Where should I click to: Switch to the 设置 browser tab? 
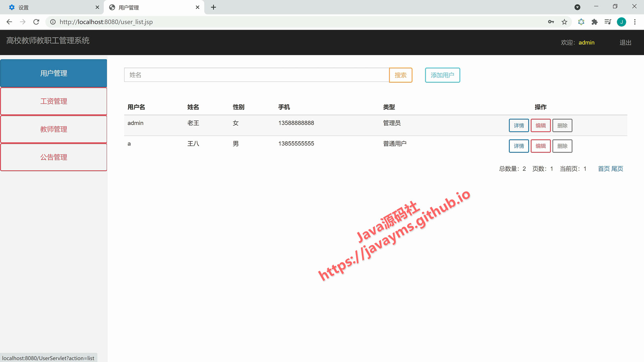click(52, 7)
